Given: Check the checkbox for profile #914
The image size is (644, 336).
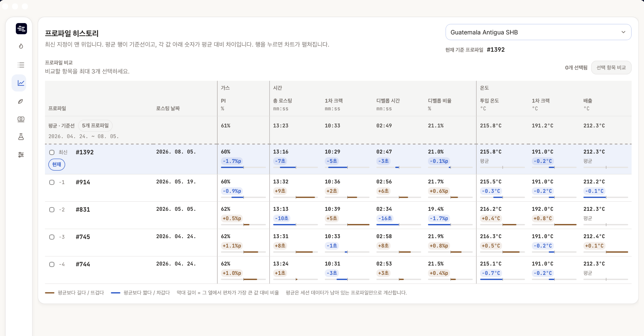Looking at the screenshot, I should click(x=52, y=182).
